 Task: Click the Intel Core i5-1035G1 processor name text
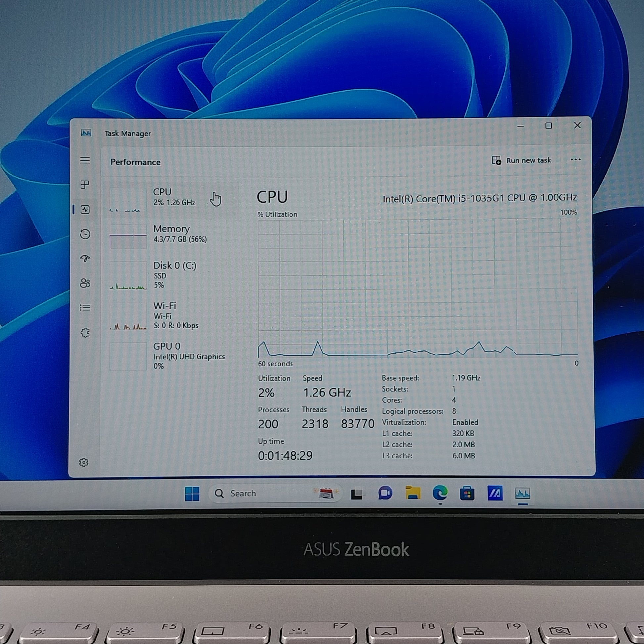(480, 198)
